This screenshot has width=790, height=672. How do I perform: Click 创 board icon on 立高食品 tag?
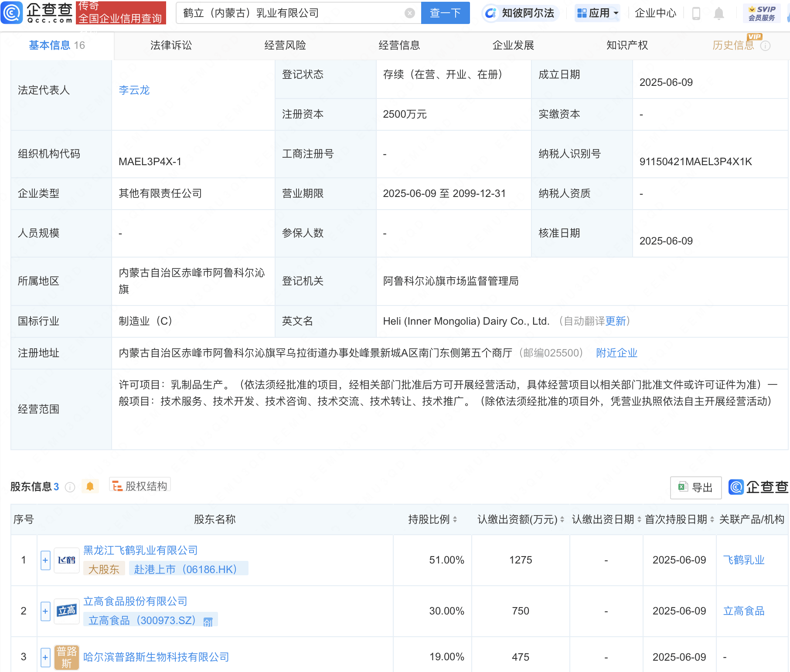pos(208,621)
